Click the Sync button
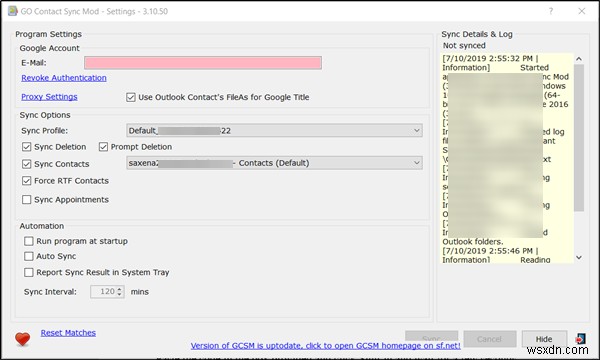 pyautogui.click(x=432, y=337)
